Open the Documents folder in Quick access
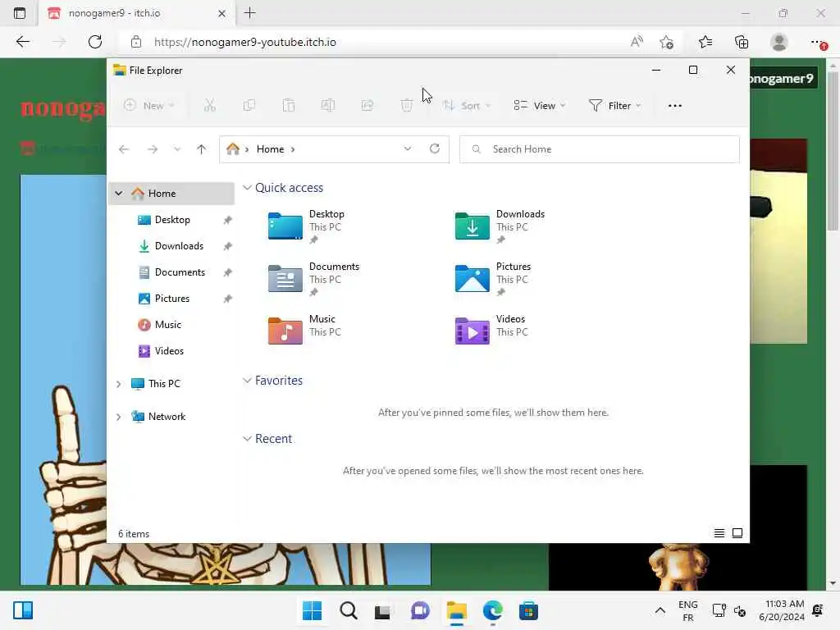This screenshot has width=840, height=630. point(314,279)
